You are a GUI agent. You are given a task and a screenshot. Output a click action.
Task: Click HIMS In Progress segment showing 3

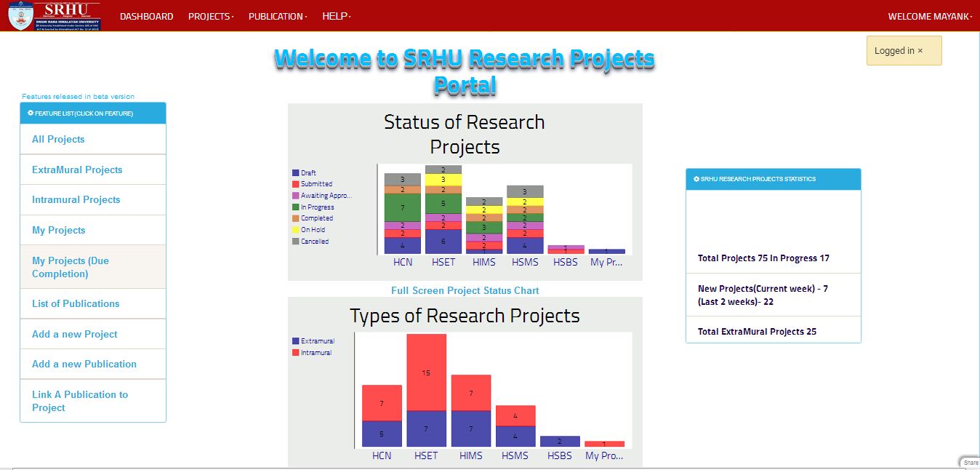click(484, 228)
